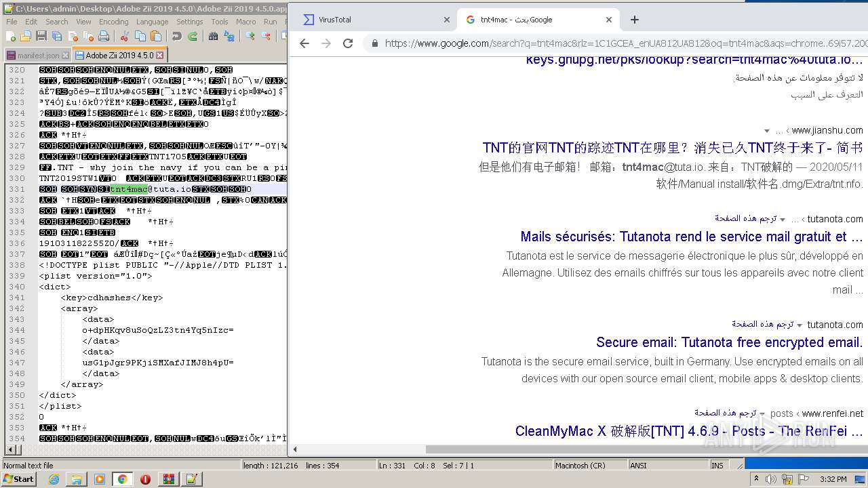This screenshot has height=488, width=868.
Task: Click the Chrome horizontal scrollbar
Action: pyautogui.click(x=646, y=449)
